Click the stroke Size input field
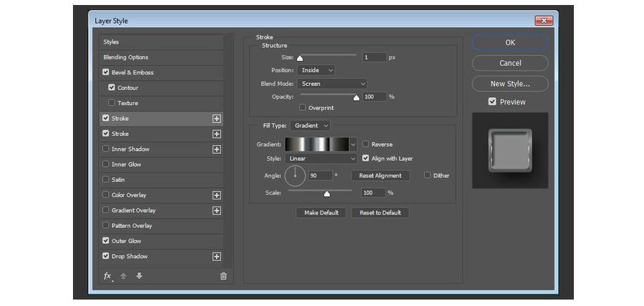Screen dimensions: 644x306 tap(374, 57)
